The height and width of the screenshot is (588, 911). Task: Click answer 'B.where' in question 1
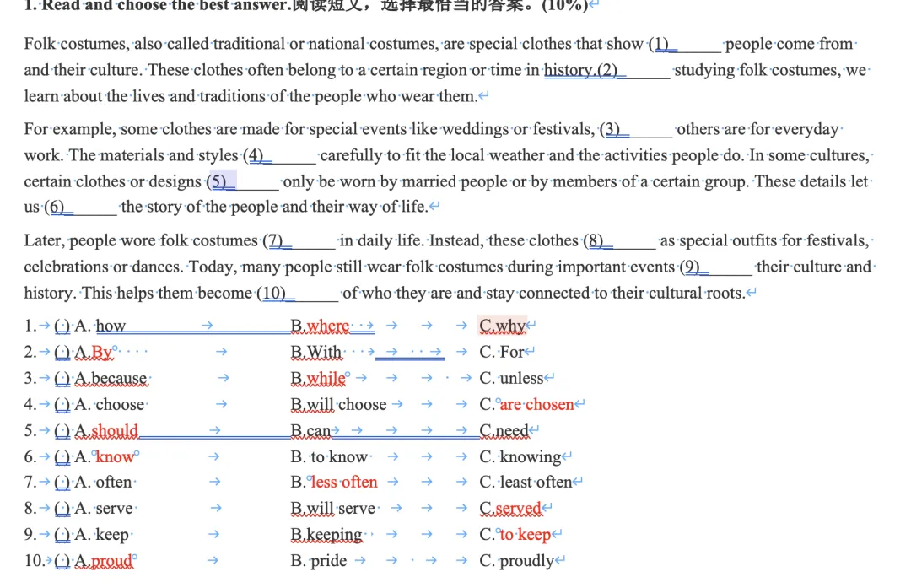(x=321, y=326)
